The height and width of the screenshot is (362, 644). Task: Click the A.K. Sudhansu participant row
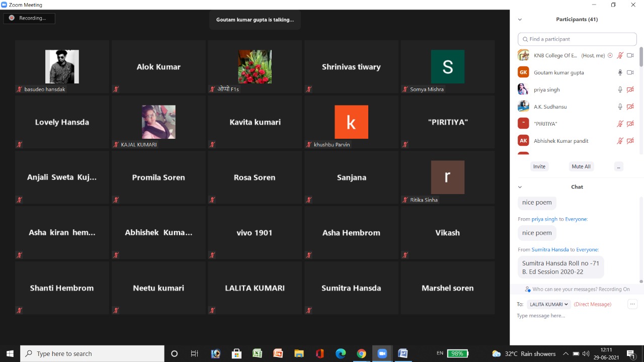pyautogui.click(x=576, y=107)
